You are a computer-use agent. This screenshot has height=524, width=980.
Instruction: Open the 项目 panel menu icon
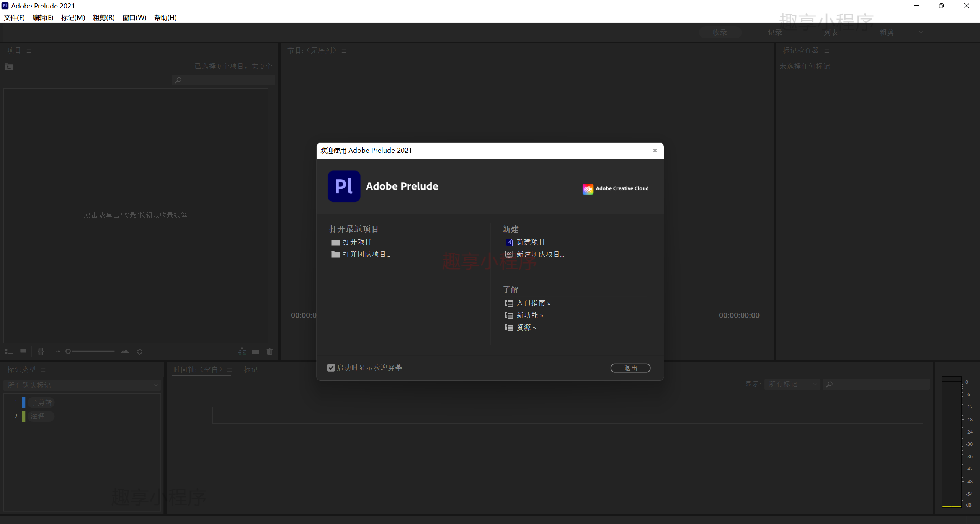click(29, 51)
